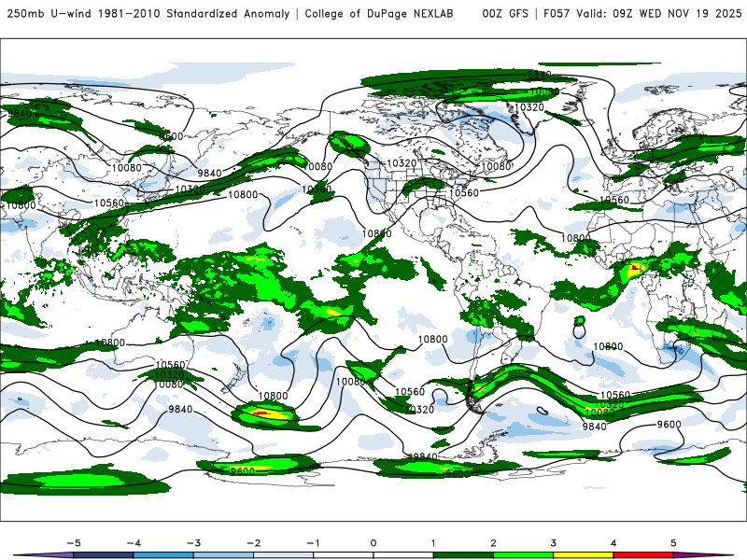Pick the blue -4 to -3 colorbar segment
The height and width of the screenshot is (560, 747).
click(163, 555)
